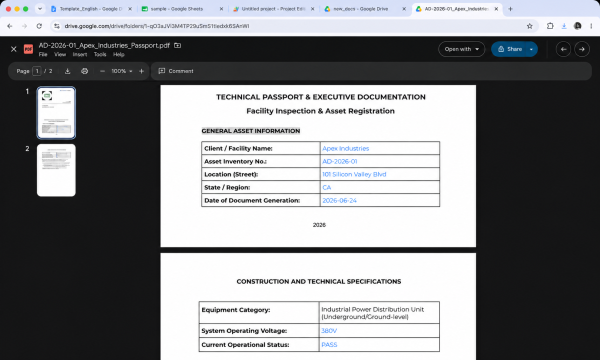This screenshot has width=600, height=360.
Task: Zoom out with the minus icon
Action: tap(102, 71)
